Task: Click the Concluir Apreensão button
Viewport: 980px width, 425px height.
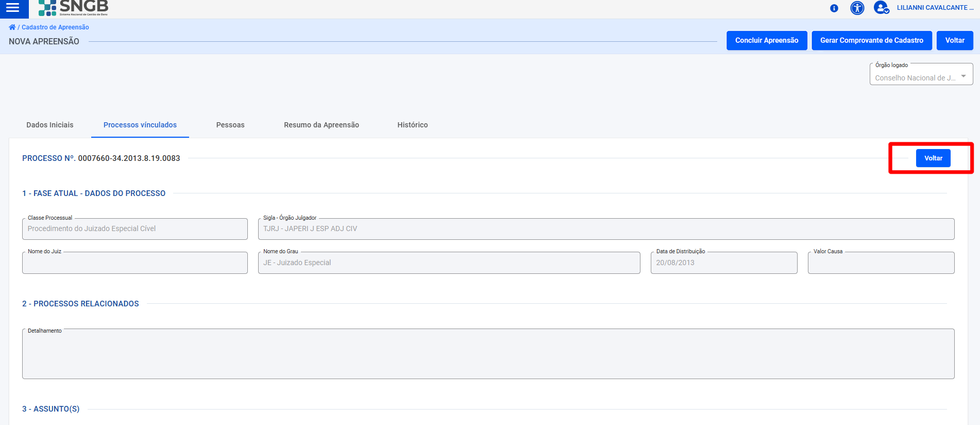Action: point(766,40)
